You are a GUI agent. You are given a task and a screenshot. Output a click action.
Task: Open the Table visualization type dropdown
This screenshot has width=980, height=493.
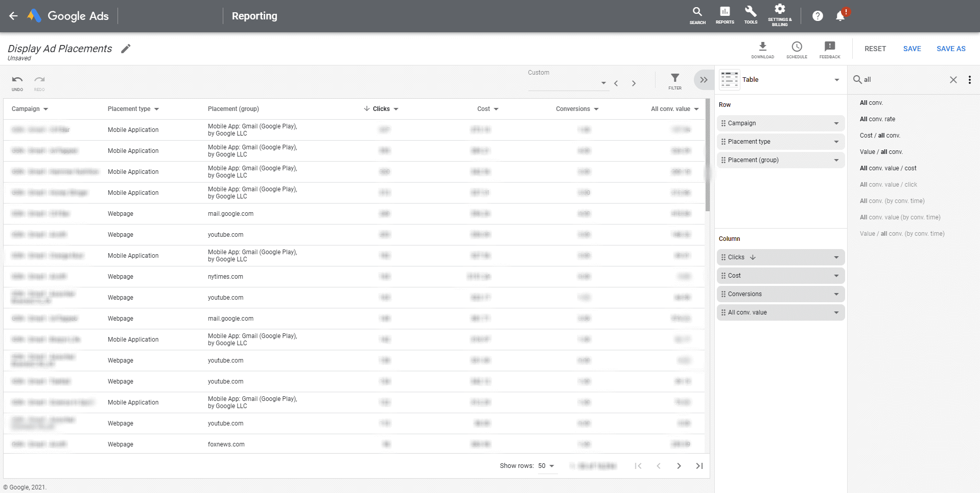coord(836,80)
